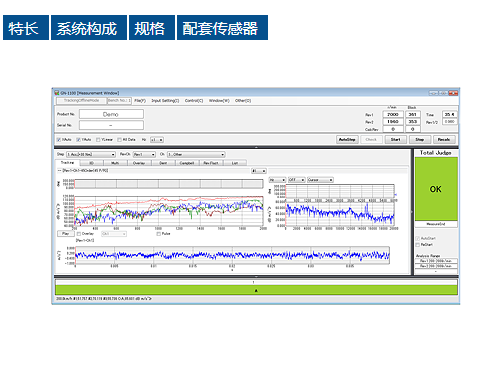Expand the Step dropdown
This screenshot has height=386, width=491.
(x=91, y=154)
